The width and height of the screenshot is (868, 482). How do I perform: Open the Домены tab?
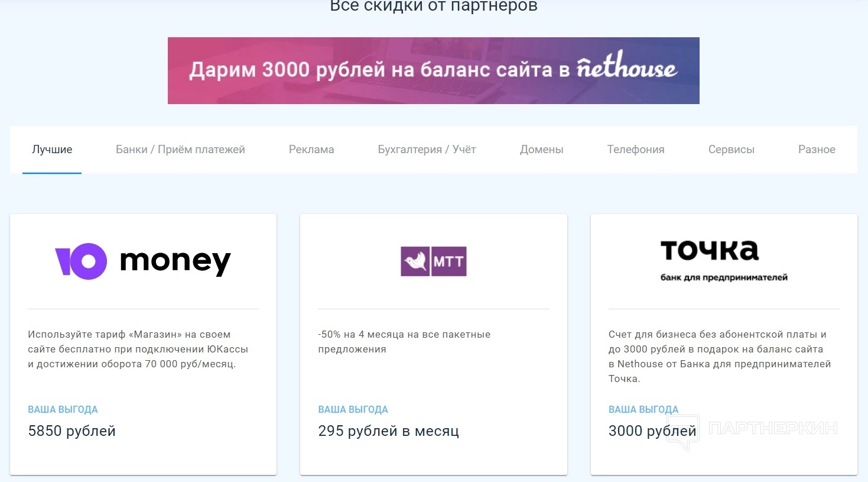pyautogui.click(x=542, y=150)
